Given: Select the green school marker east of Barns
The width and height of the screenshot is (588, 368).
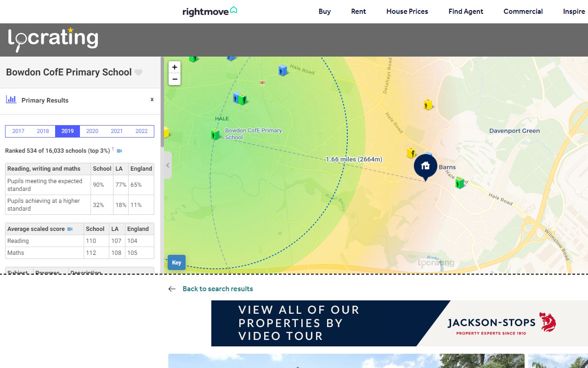Looking at the screenshot, I should [460, 183].
